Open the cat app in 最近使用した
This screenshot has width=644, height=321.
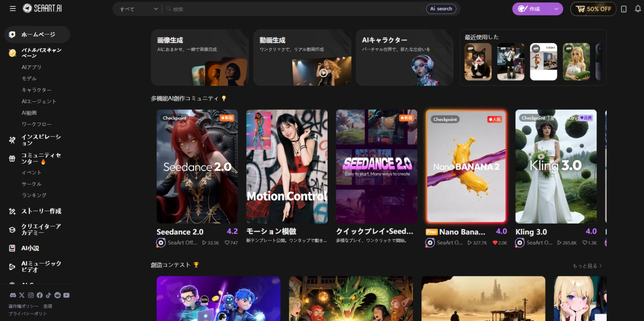478,62
